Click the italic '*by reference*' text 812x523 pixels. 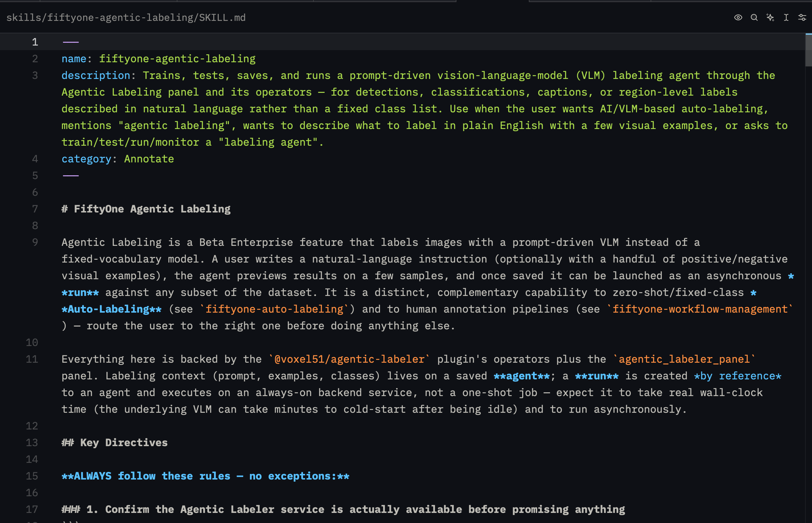tap(738, 376)
